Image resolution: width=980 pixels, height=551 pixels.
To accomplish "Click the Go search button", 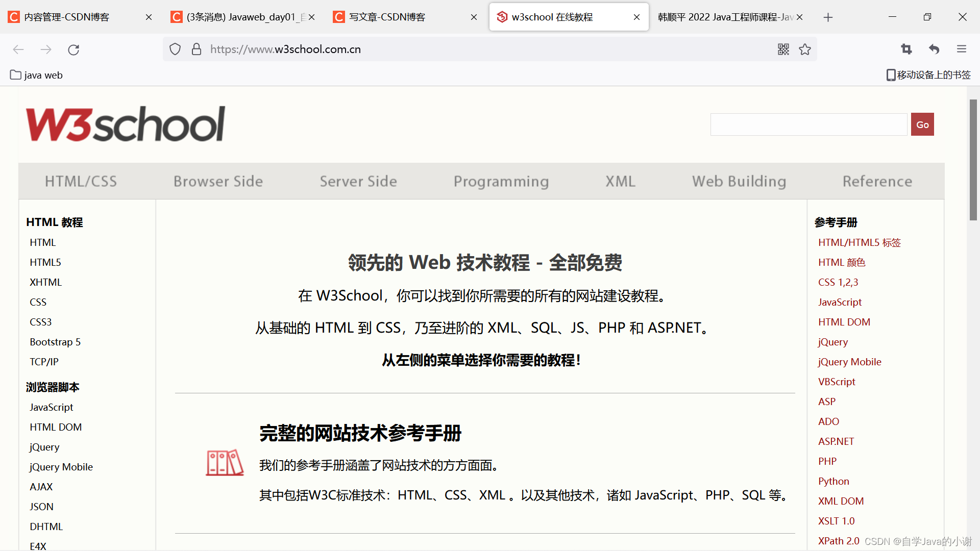I will coord(922,124).
